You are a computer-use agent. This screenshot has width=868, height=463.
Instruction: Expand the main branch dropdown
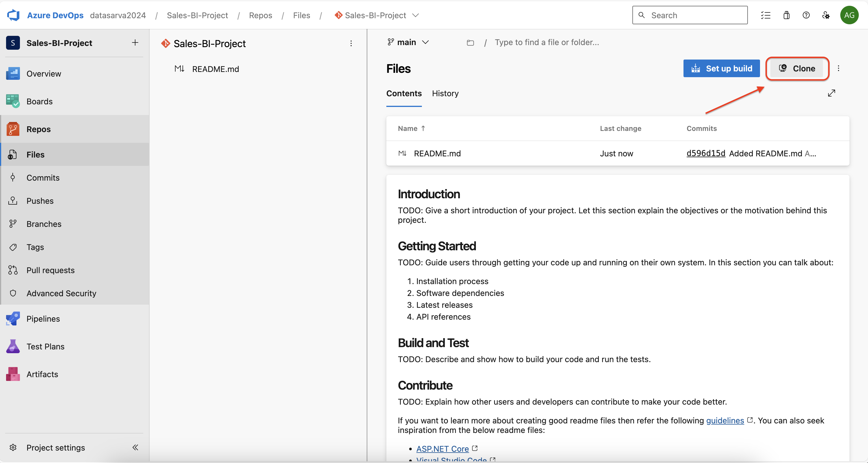(x=408, y=42)
